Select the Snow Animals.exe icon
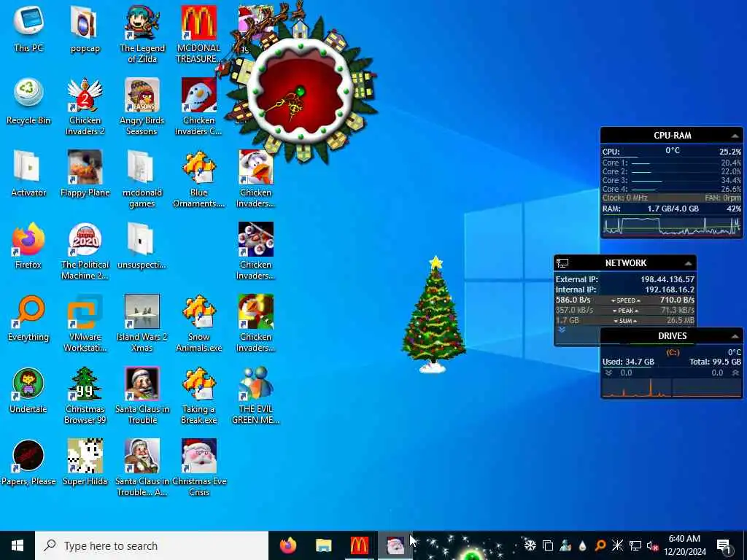 click(198, 323)
